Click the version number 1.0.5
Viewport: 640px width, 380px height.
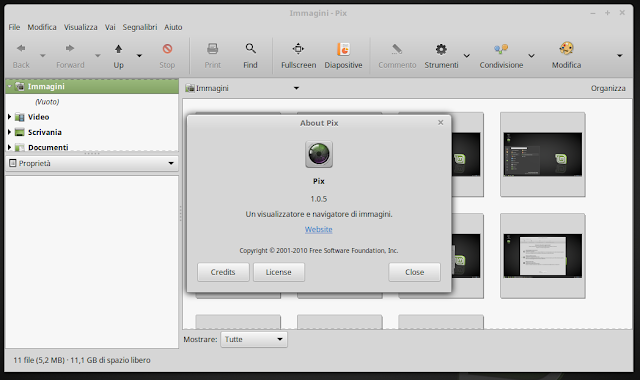[x=319, y=199]
